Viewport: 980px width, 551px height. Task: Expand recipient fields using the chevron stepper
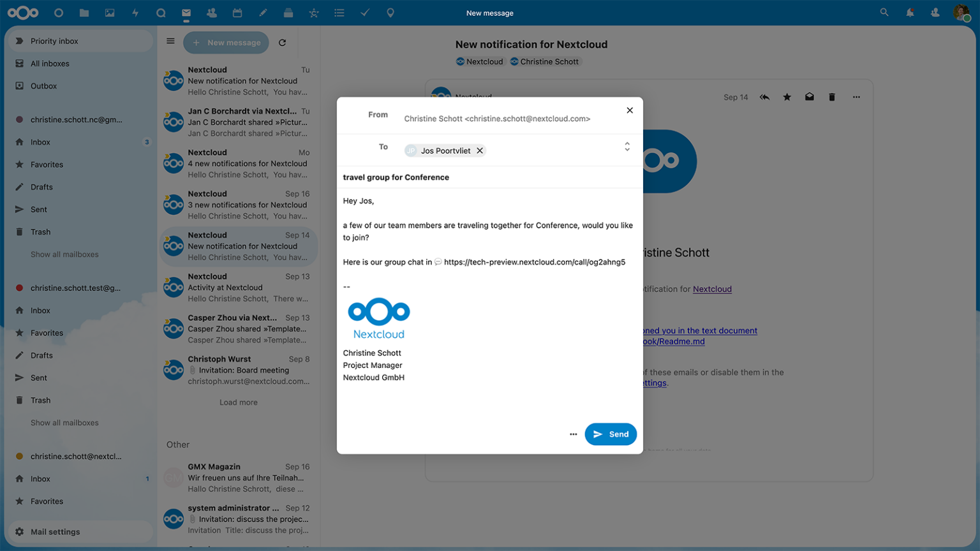627,146
